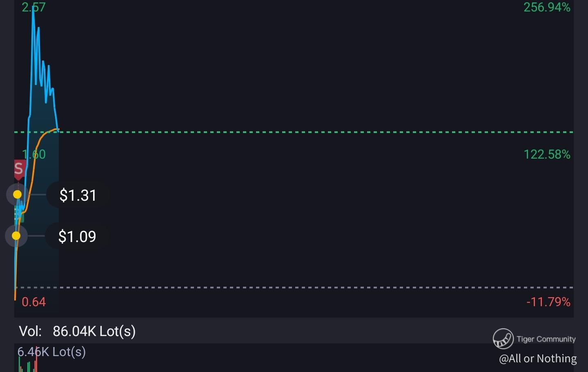Tap the 0.64 low price axis label
Viewport: 588px width, 372px height.
point(34,302)
